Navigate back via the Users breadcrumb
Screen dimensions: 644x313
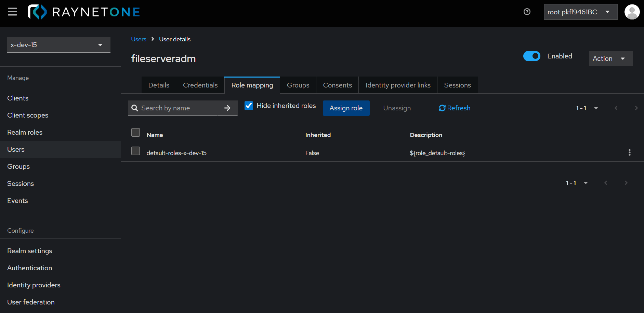click(x=138, y=39)
